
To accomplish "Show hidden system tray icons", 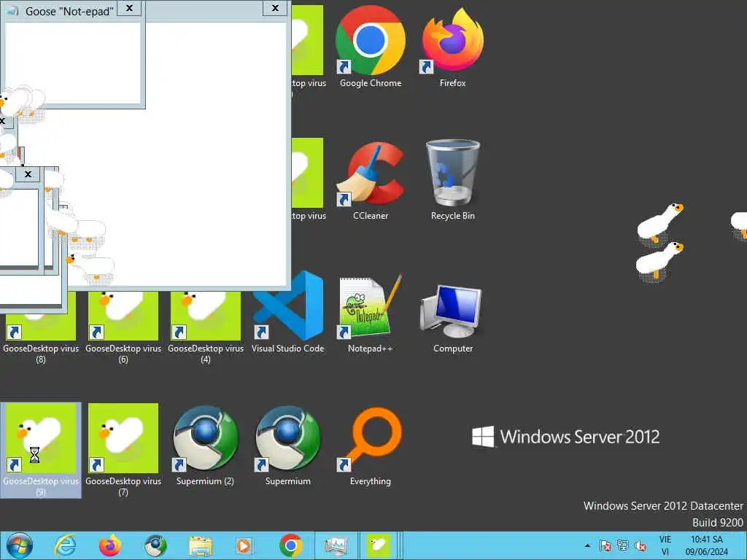I will pyautogui.click(x=587, y=545).
